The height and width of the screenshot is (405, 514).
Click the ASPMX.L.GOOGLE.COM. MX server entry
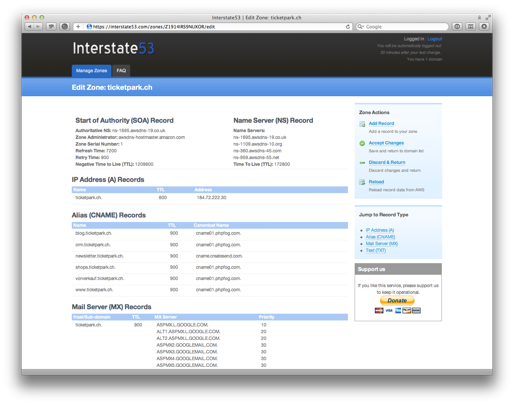pyautogui.click(x=182, y=325)
